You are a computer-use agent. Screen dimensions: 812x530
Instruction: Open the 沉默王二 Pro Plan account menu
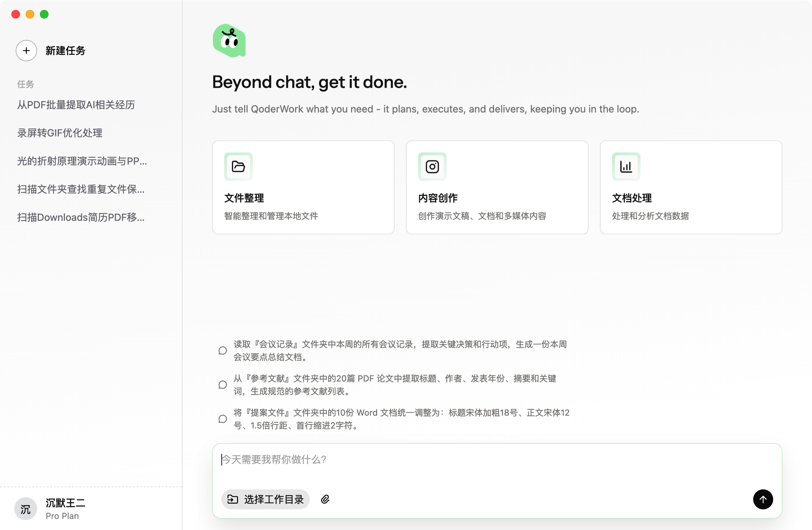(66, 509)
